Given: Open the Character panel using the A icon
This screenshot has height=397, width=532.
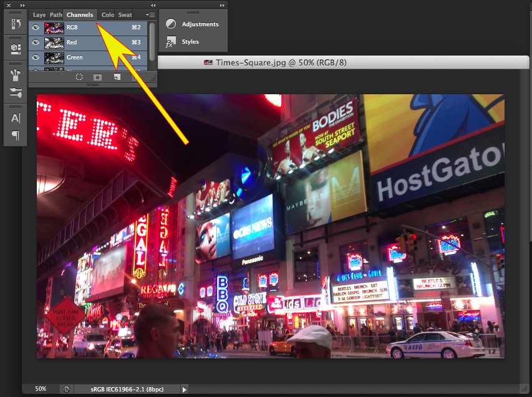Looking at the screenshot, I should (x=15, y=117).
